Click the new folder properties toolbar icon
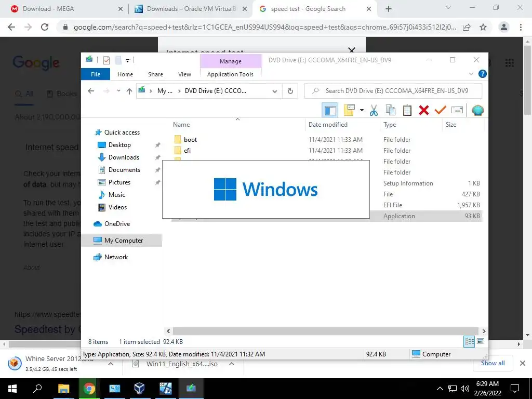532x399 pixels. click(350, 110)
